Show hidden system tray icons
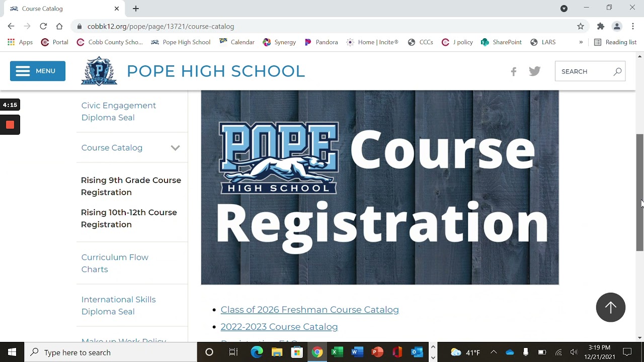644x362 pixels. [x=494, y=352]
